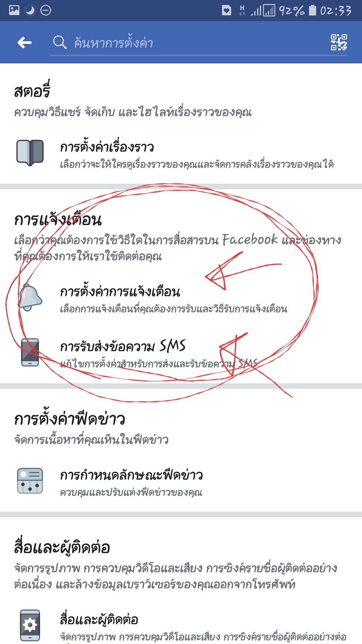Open การตั้งค่าเรื่องราว story settings
362x644 pixels.
point(181,155)
